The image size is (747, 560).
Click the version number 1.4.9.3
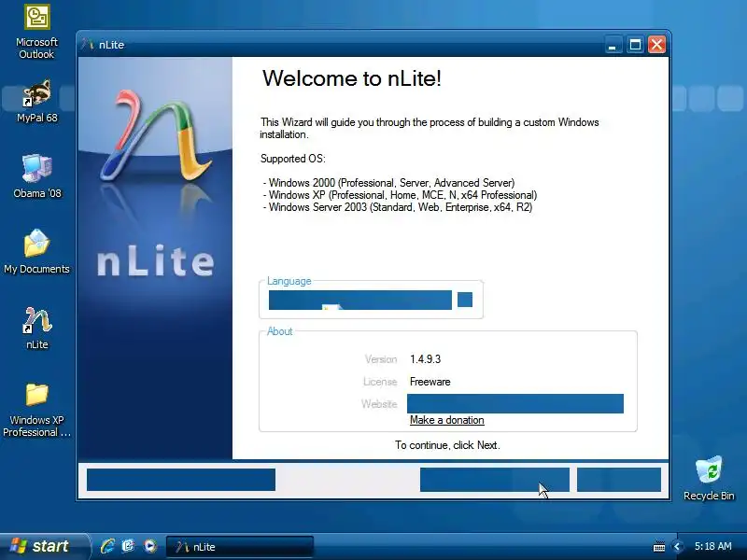[x=426, y=359]
